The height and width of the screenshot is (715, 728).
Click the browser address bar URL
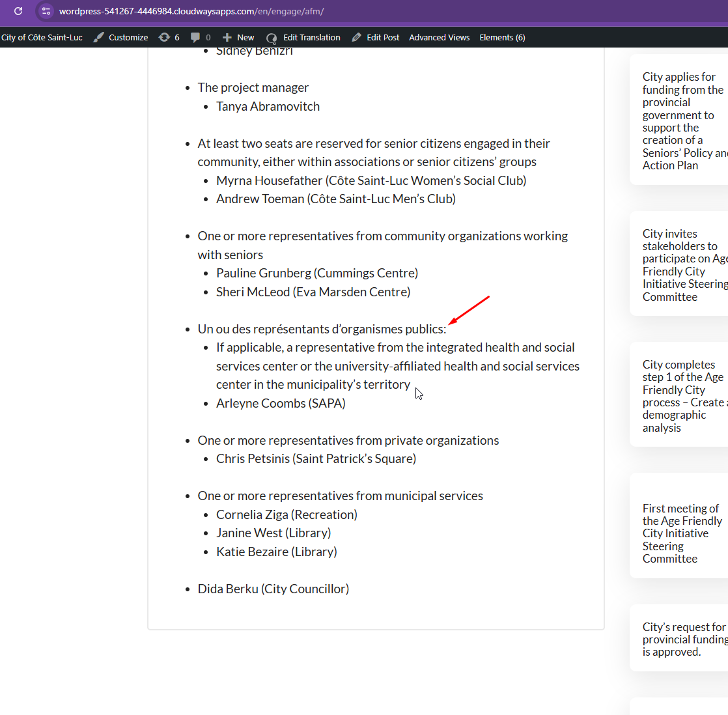(191, 11)
